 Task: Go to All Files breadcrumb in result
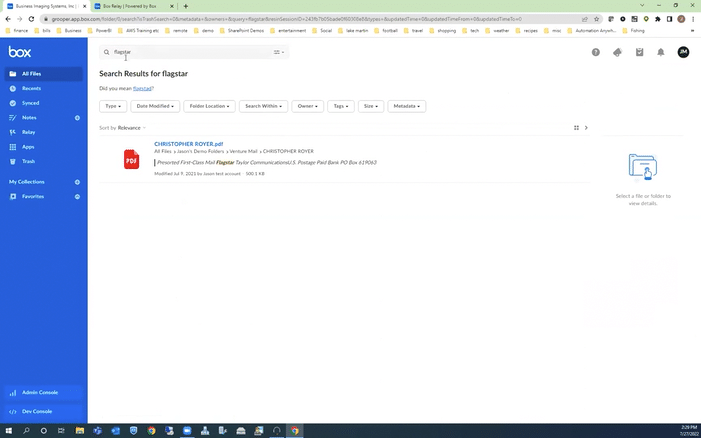click(163, 152)
